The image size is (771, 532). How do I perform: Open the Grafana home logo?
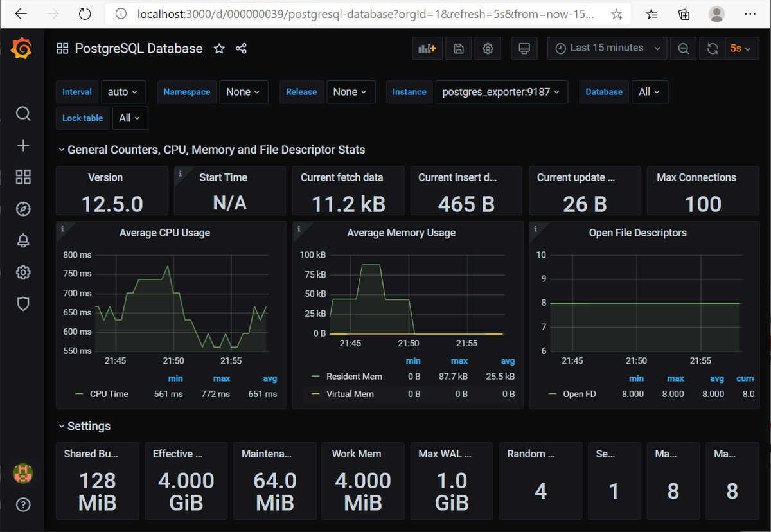pyautogui.click(x=22, y=48)
